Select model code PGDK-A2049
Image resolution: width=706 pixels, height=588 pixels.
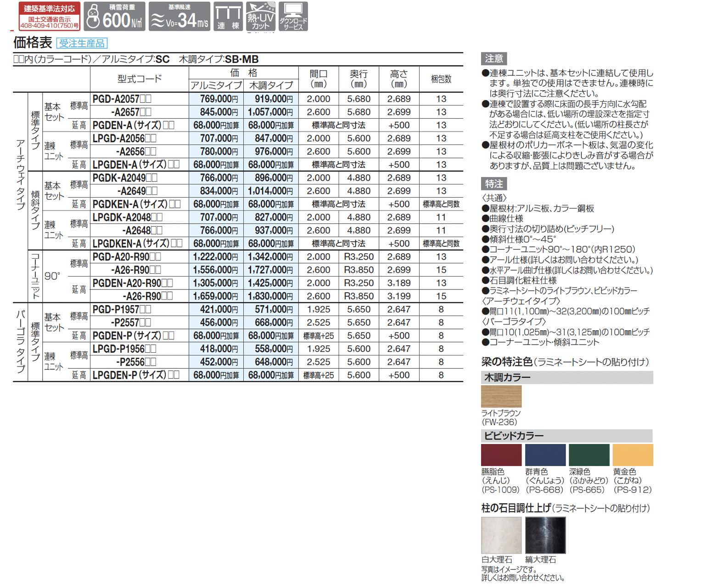click(125, 178)
